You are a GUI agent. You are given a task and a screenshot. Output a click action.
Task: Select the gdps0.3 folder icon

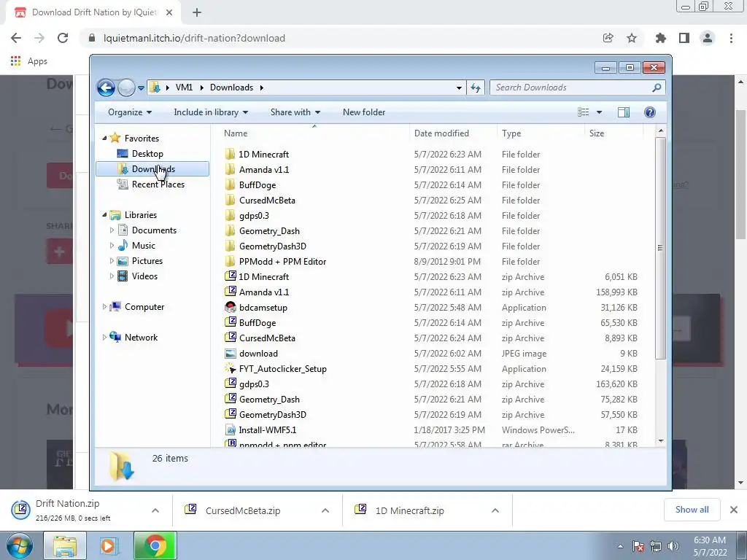(x=230, y=215)
